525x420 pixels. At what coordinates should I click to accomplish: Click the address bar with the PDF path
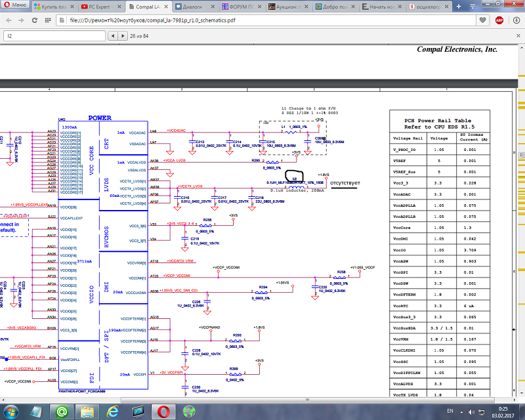point(266,20)
